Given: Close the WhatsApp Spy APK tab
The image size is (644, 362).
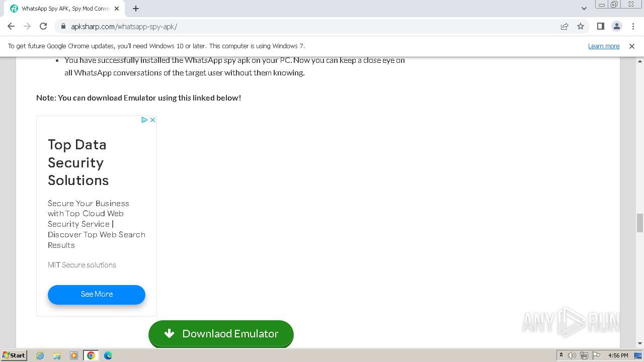Looking at the screenshot, I should point(117,9).
